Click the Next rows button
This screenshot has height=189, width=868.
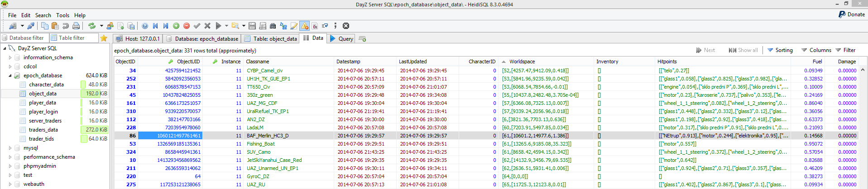tap(705, 50)
